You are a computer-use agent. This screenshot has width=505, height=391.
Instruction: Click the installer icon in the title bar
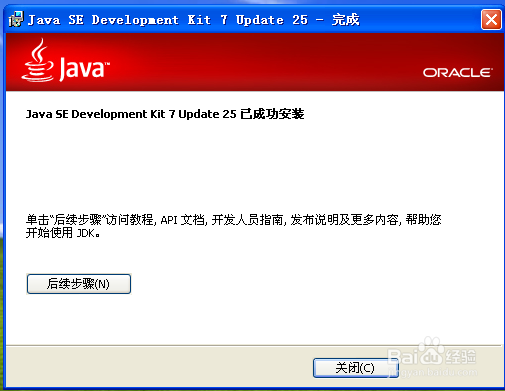[16, 19]
